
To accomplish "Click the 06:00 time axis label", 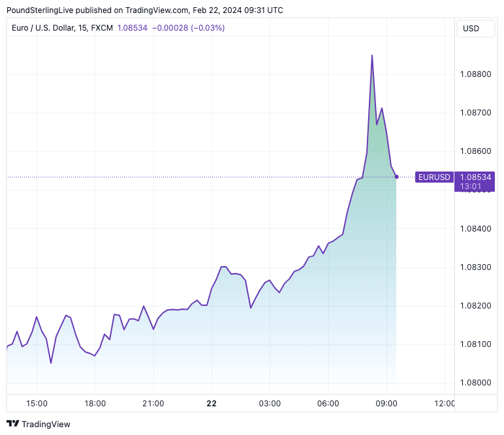I will [328, 404].
